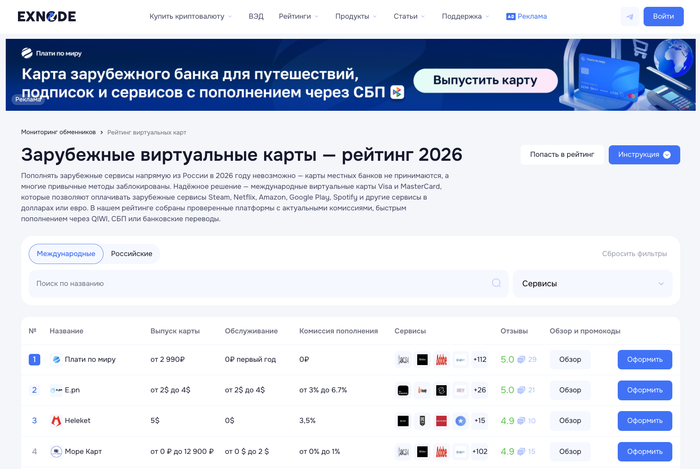The height and width of the screenshot is (469, 700).
Task: Click the 'от 2 990₽' card issue value
Action: [167, 360]
